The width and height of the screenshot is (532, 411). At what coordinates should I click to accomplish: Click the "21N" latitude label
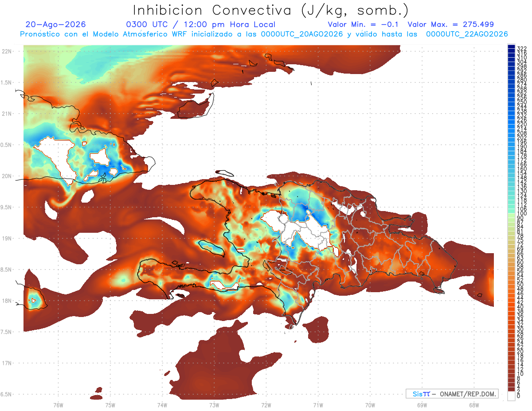(x=7, y=114)
